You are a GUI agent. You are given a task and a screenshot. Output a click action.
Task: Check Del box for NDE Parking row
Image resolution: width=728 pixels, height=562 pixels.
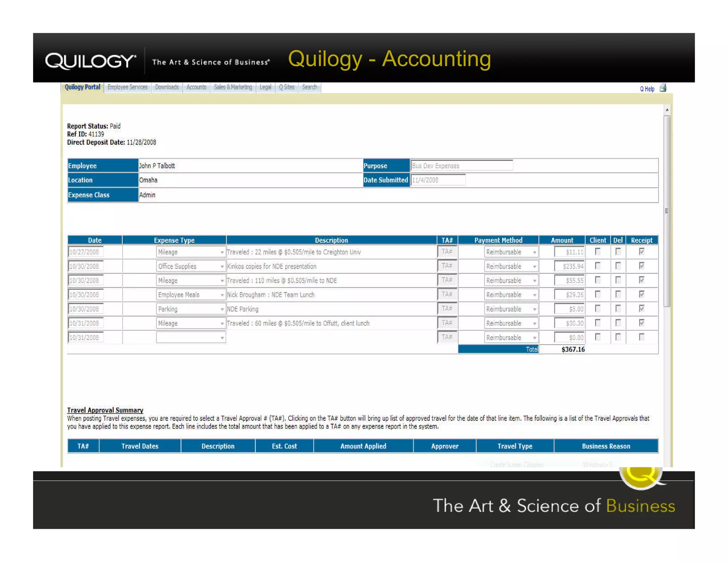pyautogui.click(x=618, y=308)
